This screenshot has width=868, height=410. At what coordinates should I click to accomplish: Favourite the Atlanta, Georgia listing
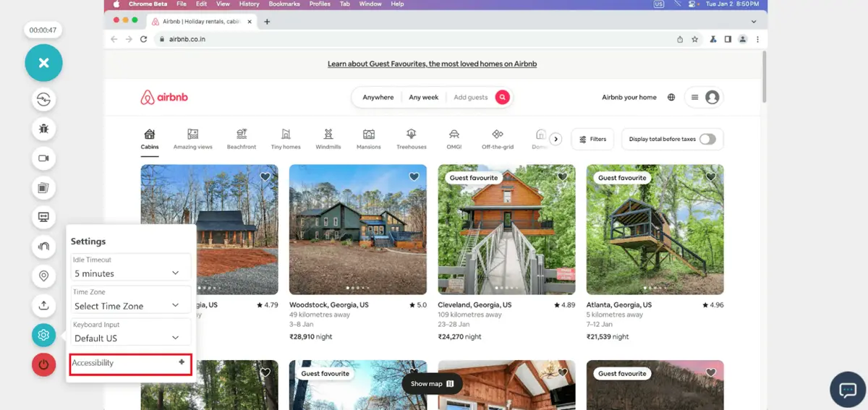tap(711, 176)
